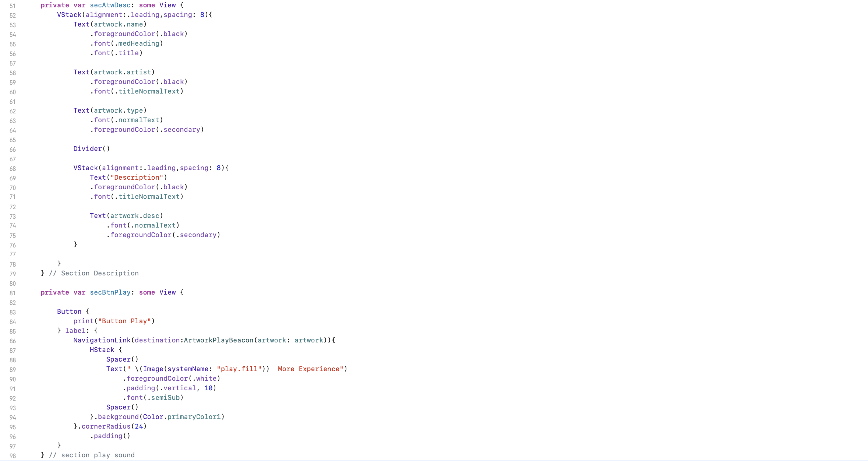Click Text(artwork.artist) line
Screen dimensions: 868x461
click(x=114, y=72)
